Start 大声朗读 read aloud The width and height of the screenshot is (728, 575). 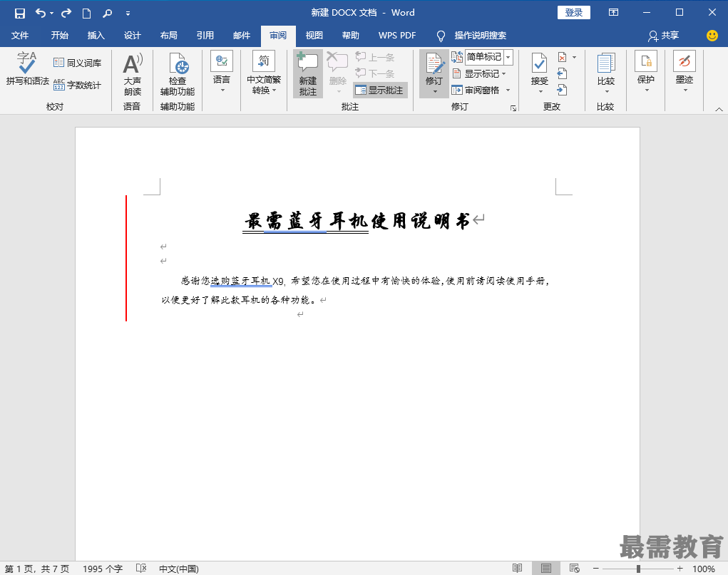(133, 74)
